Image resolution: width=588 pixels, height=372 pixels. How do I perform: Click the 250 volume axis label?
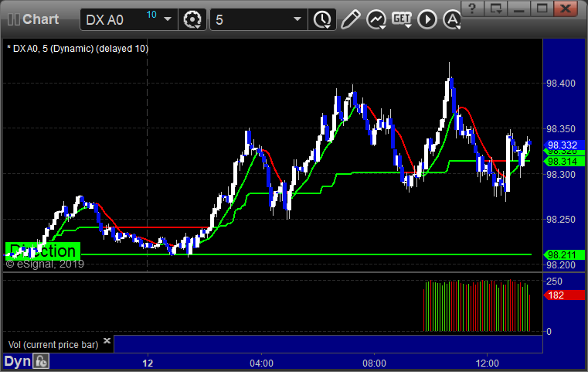554,282
